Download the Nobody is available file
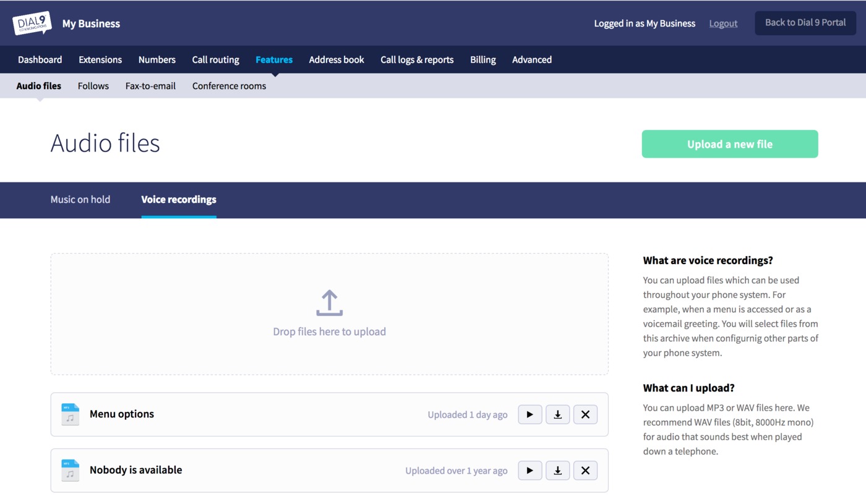Screen dimensions: 866x504 (558, 471)
